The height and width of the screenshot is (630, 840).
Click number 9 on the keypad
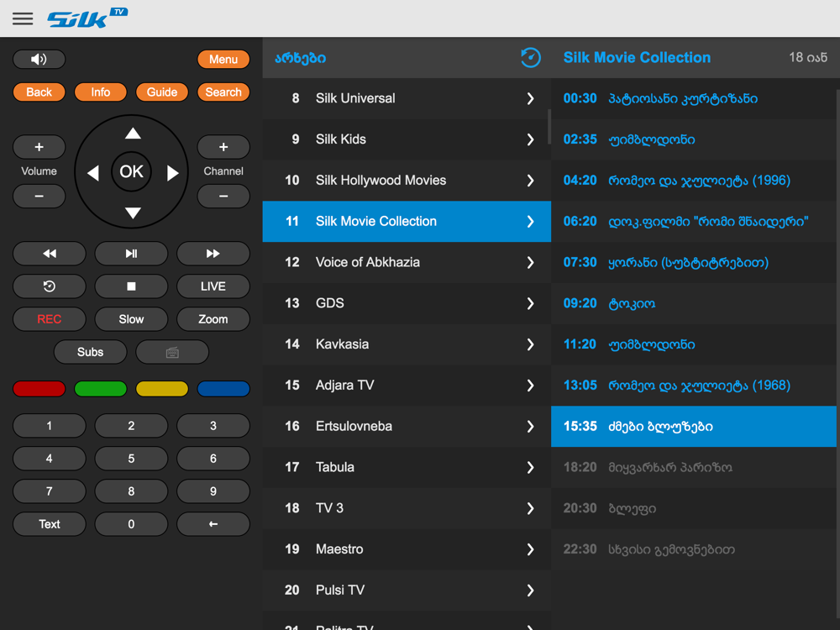click(x=213, y=491)
